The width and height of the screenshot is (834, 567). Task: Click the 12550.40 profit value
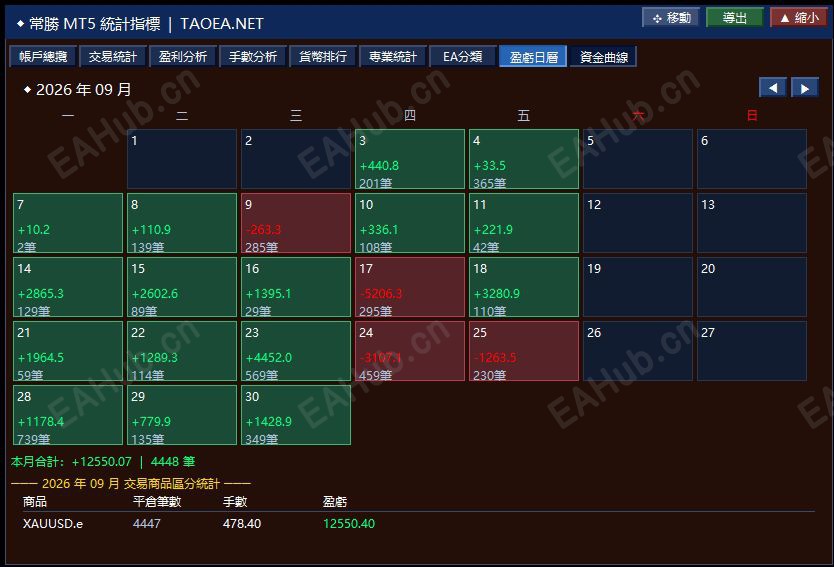[349, 524]
